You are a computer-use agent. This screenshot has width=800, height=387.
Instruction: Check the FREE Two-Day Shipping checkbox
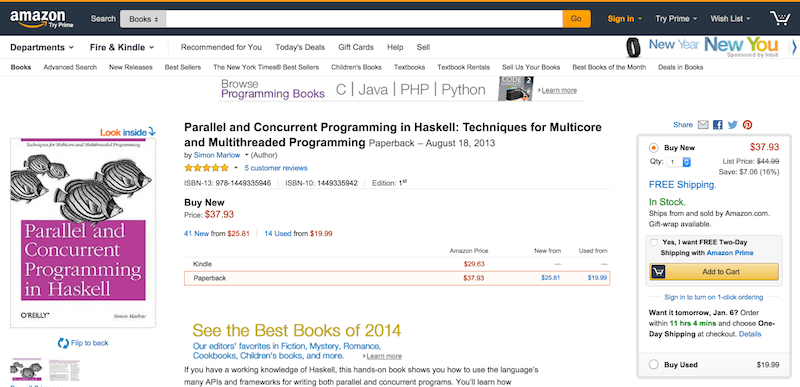[x=654, y=243]
